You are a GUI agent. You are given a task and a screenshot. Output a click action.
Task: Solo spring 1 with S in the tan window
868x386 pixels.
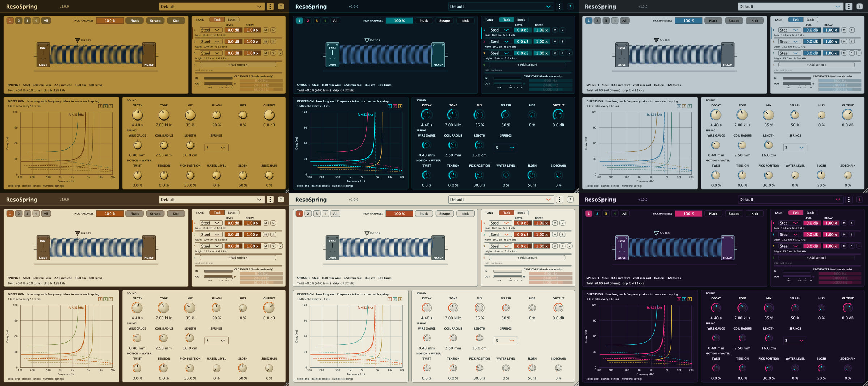coord(273,223)
